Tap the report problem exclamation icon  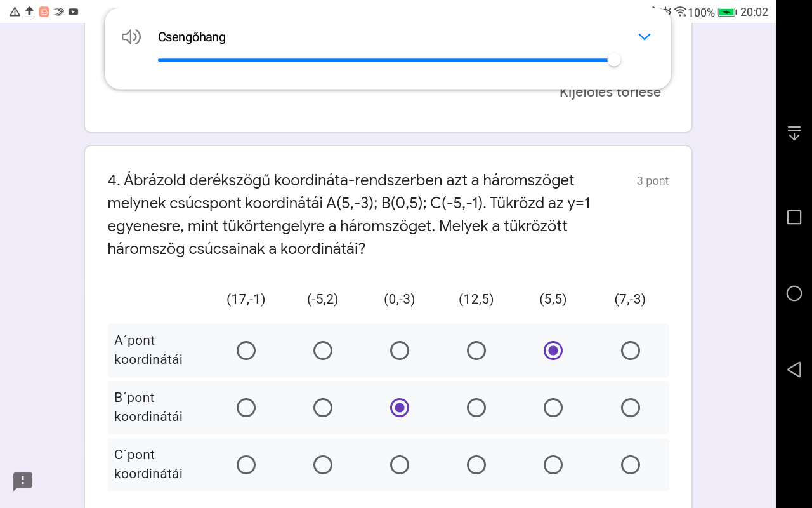click(23, 481)
